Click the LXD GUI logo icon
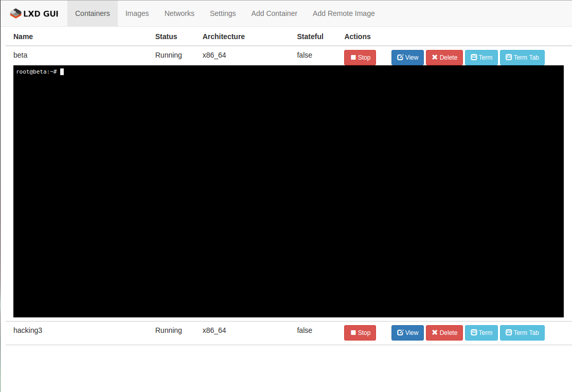The image size is (572, 392). [16, 13]
